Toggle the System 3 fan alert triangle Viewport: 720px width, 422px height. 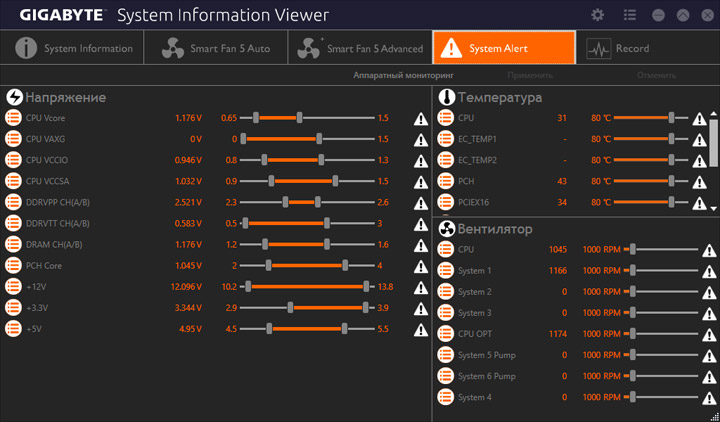pos(709,314)
